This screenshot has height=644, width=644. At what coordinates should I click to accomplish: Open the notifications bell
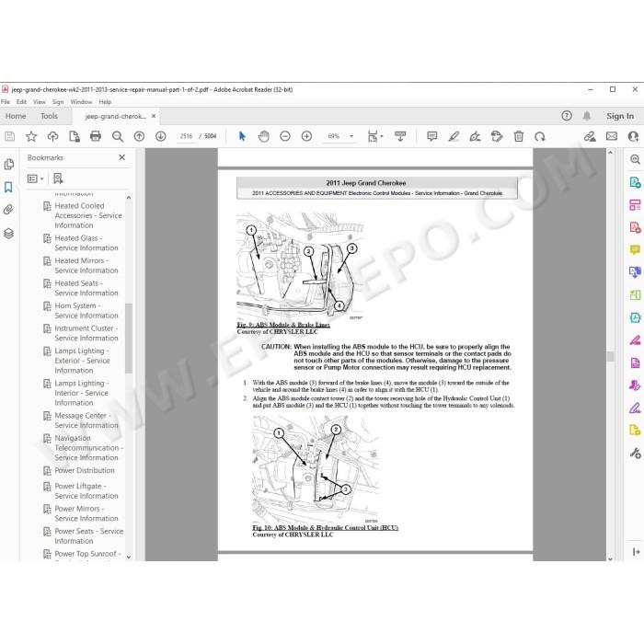[587, 116]
